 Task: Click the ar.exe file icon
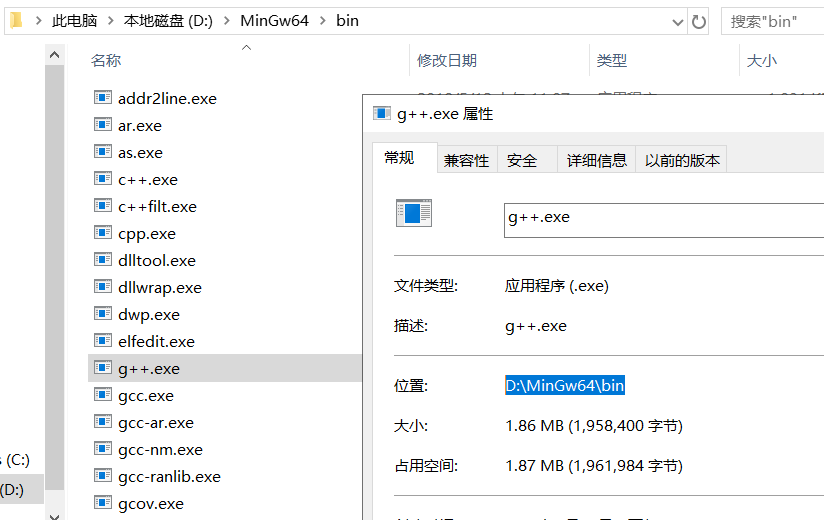click(x=102, y=124)
